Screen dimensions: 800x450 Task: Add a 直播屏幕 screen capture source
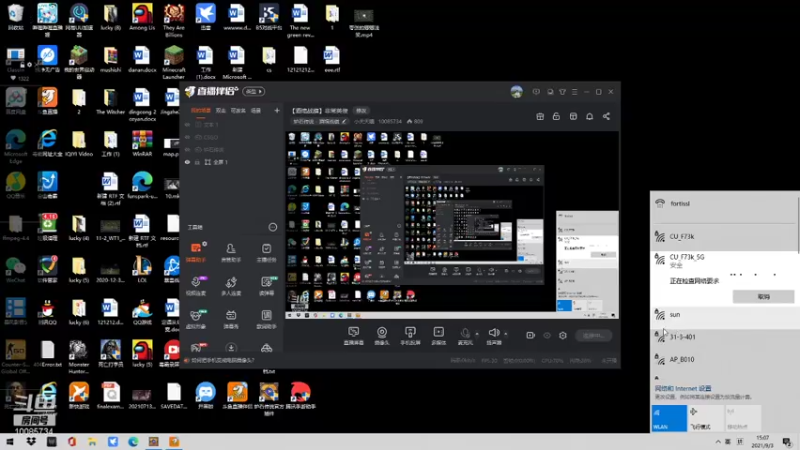[x=354, y=336]
